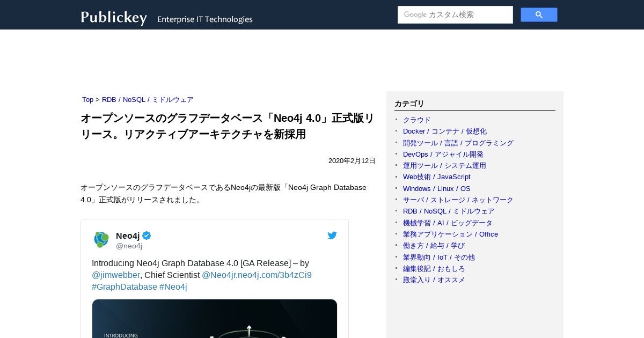Viewport: 644px width, 338px height.
Task: Click the Twitter bird icon in tweet
Action: [x=332, y=236]
